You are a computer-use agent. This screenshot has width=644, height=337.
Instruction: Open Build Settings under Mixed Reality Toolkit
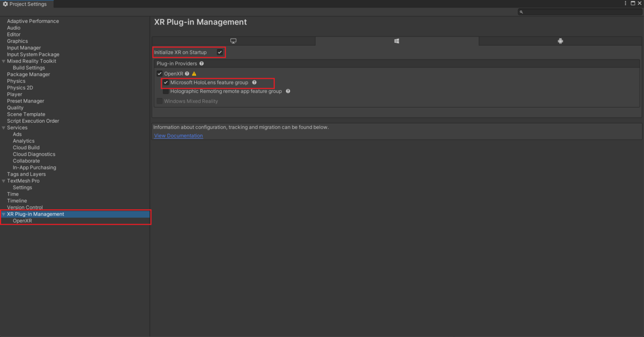tap(29, 68)
